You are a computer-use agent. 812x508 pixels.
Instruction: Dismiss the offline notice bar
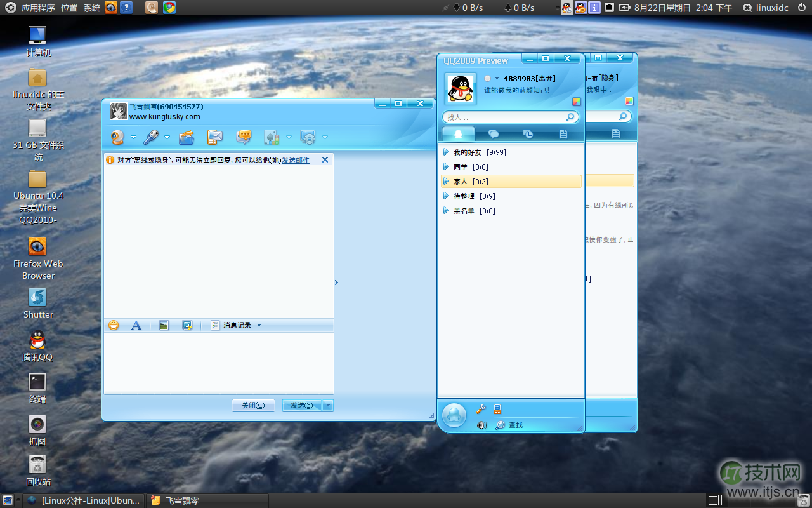[325, 160]
